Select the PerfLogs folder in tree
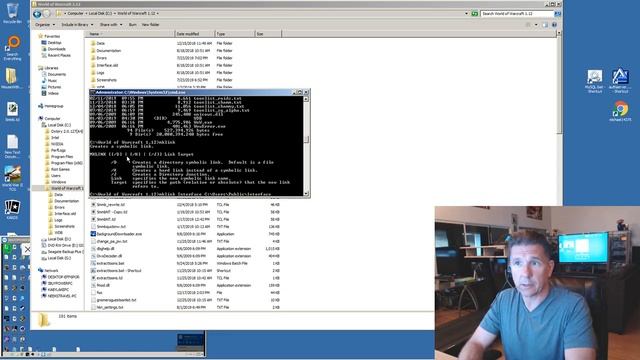This screenshot has width=640, height=360. (x=58, y=150)
